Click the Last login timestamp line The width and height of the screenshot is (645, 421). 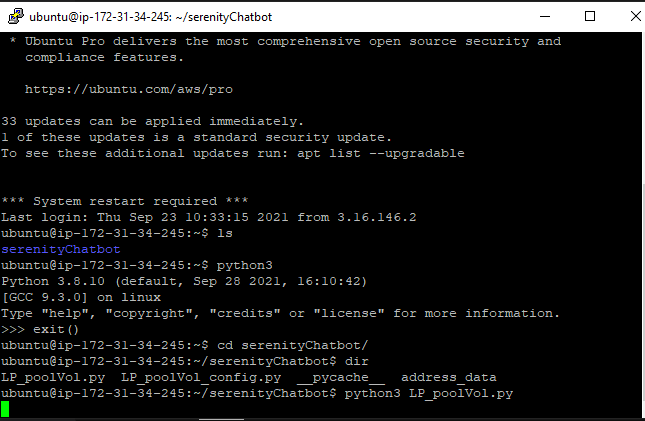pos(209,217)
